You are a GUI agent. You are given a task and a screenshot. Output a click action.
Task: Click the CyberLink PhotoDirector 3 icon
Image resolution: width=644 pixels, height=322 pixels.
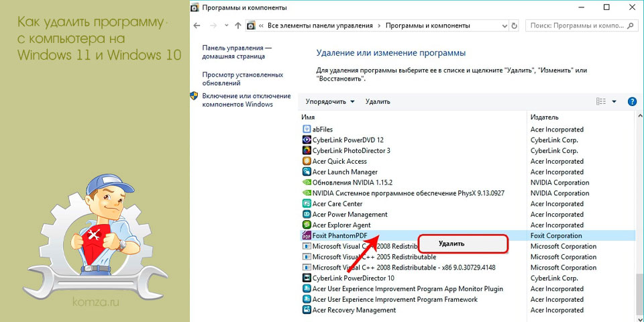tap(307, 150)
